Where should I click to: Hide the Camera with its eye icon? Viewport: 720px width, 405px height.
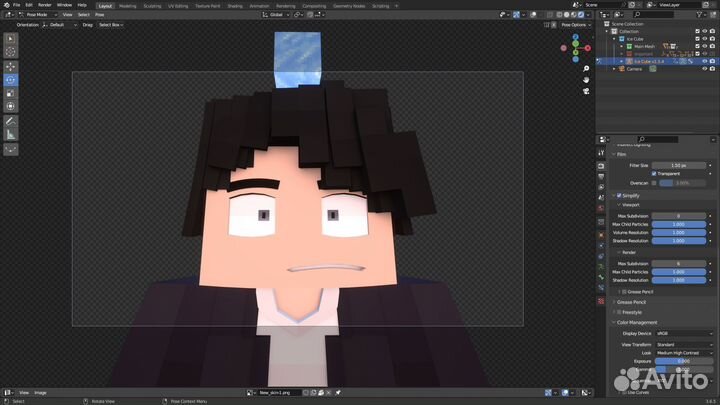[x=705, y=69]
